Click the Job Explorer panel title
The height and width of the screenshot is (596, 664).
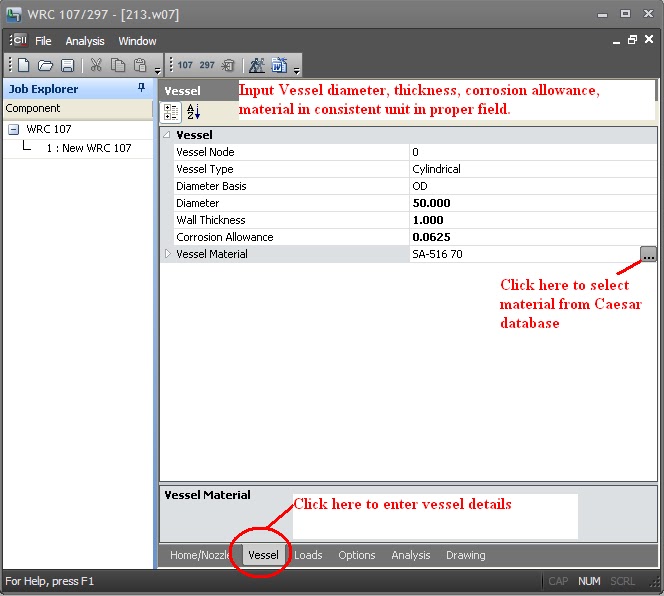[43, 89]
